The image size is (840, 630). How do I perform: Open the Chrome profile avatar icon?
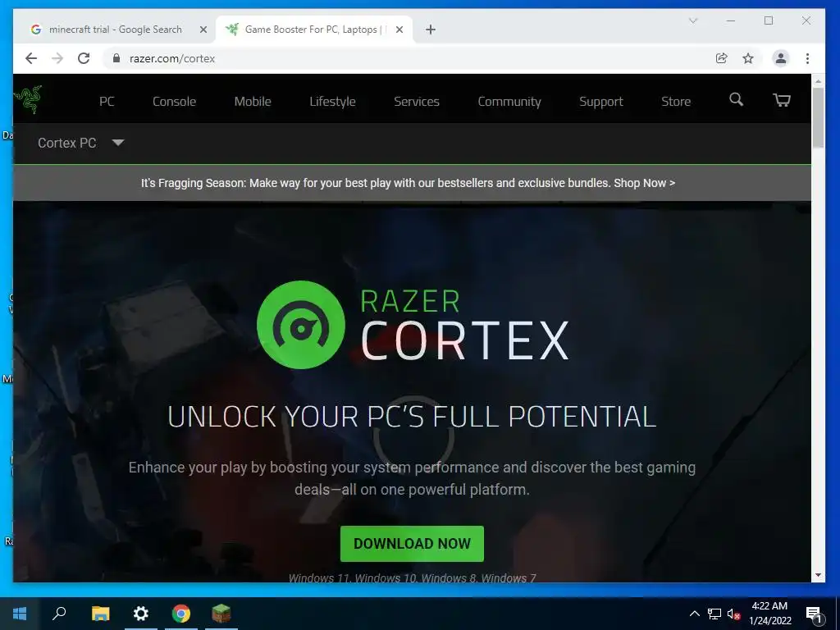pyautogui.click(x=781, y=58)
